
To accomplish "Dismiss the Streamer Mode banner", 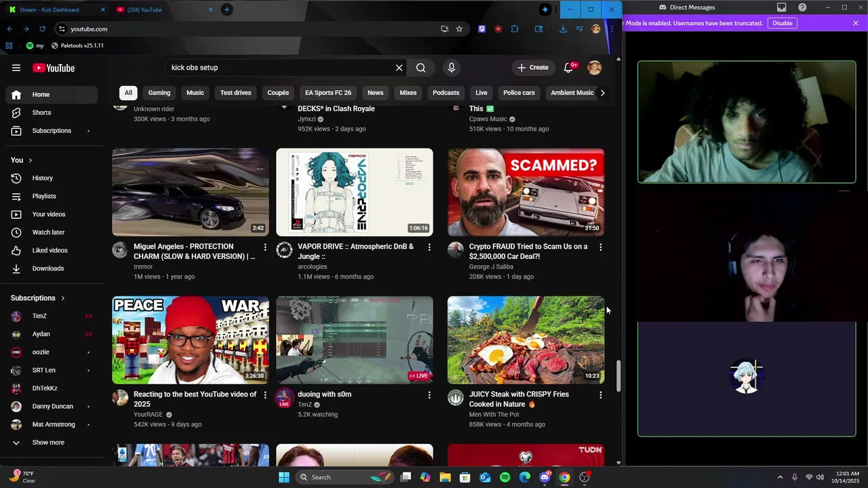I will (x=856, y=23).
